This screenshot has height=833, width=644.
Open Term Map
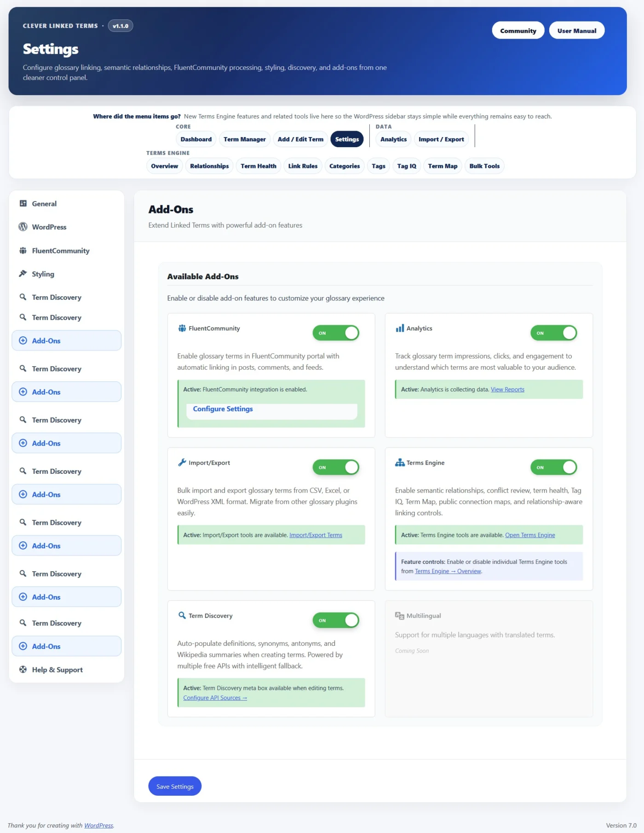click(x=443, y=166)
